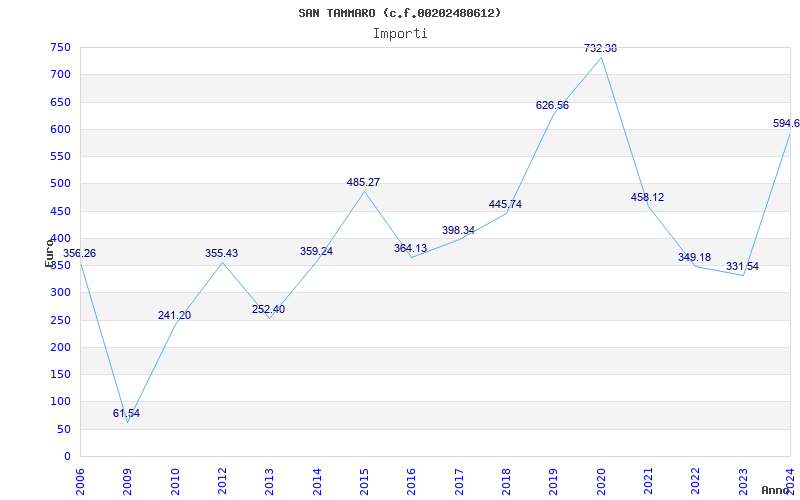Viewport: 800px width, 500px height.
Task: Select the 550 y-axis tick label
Action: (60, 157)
